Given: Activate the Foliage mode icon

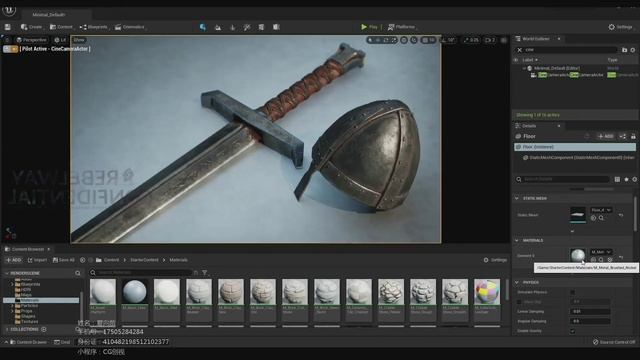Looking at the screenshot, I should [233, 27].
